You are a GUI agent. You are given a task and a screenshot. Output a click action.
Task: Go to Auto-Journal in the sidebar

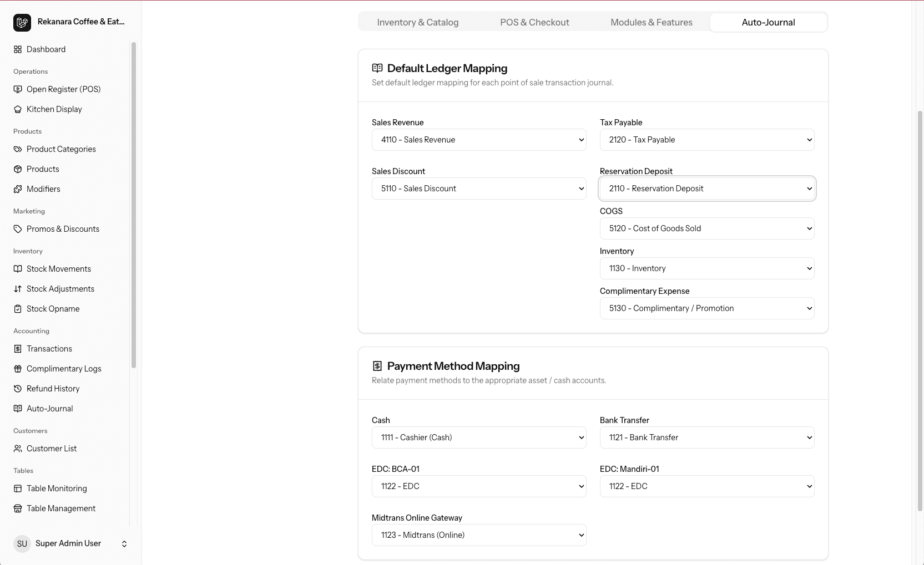[x=50, y=409]
